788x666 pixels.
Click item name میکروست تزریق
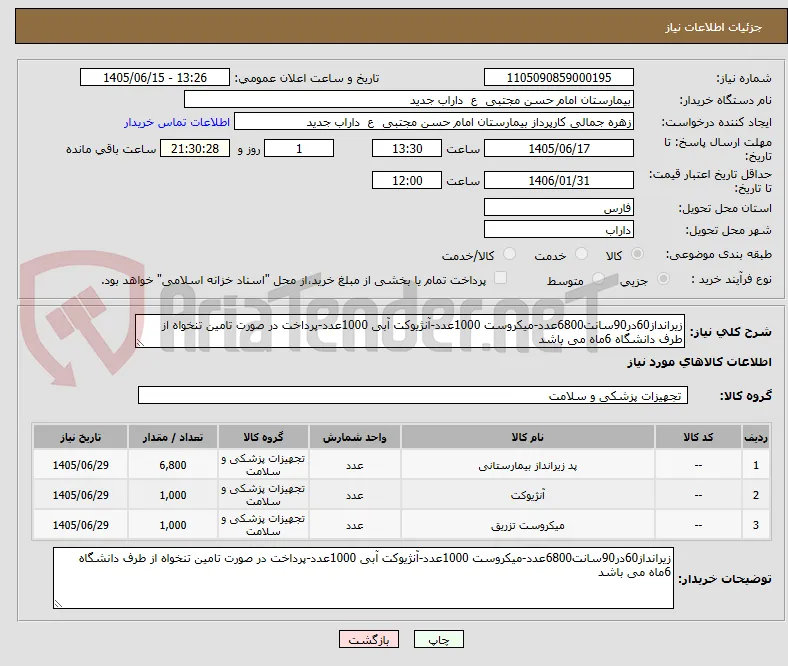pyautogui.click(x=528, y=525)
